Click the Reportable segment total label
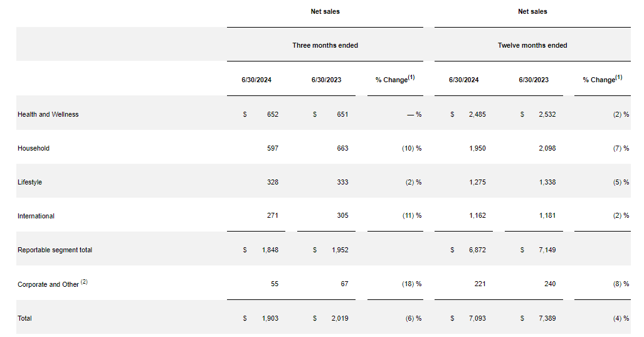Image resolution: width=644 pixels, height=337 pixels. pyautogui.click(x=55, y=250)
